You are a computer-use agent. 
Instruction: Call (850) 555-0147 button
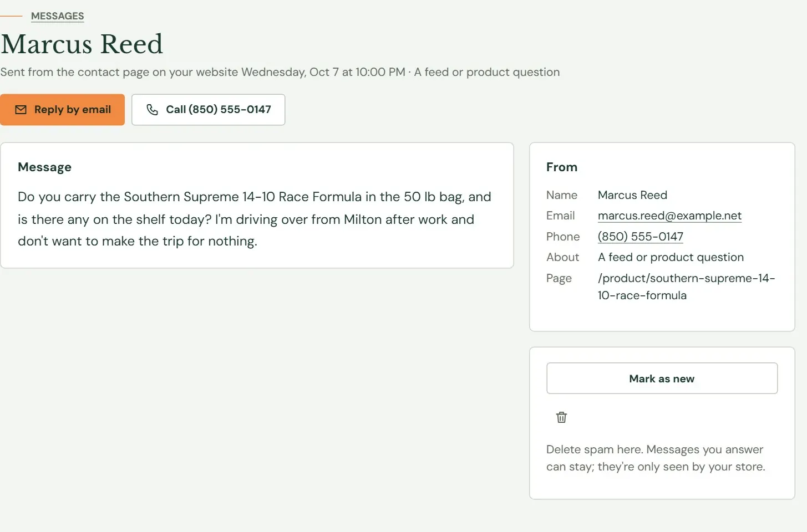(208, 110)
